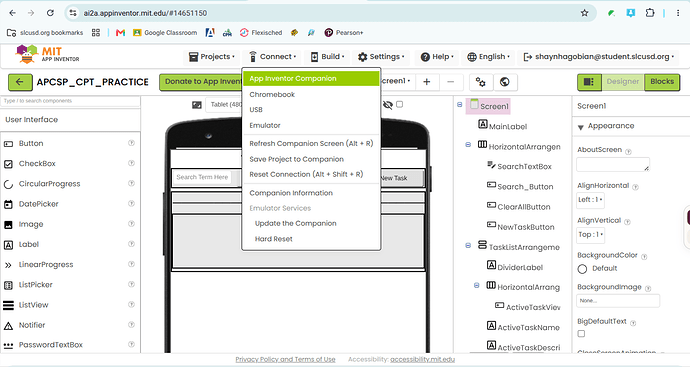Click phone size icon beside Tablet dropdown
690x367 pixels.
tap(197, 105)
